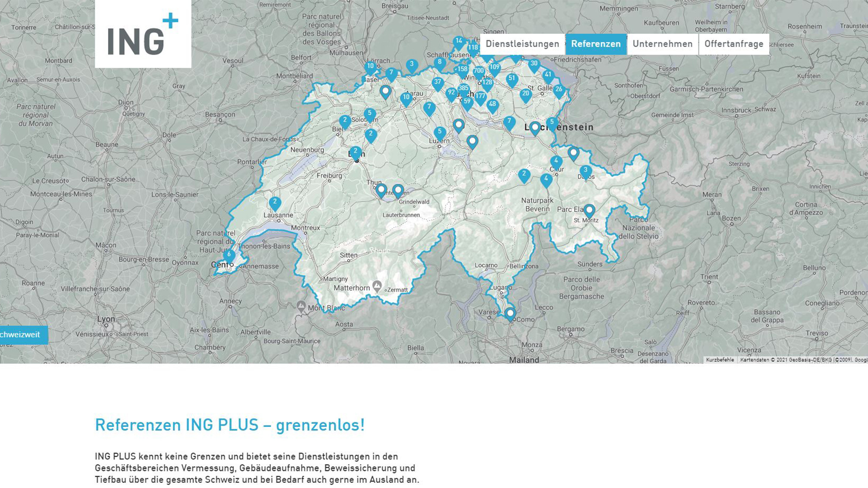The width and height of the screenshot is (868, 488).
Task: Select the 51 cluster marker
Action: point(512,79)
